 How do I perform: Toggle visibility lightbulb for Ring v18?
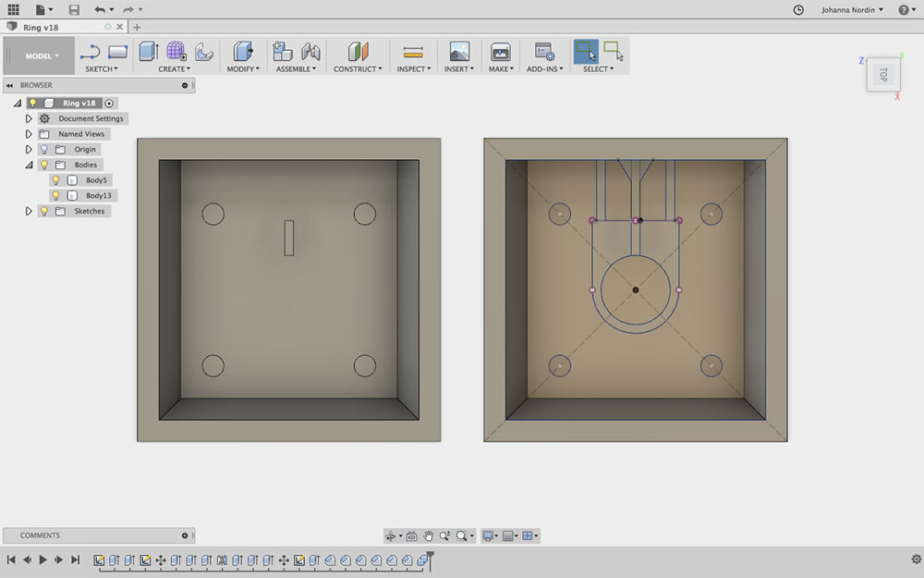coord(32,104)
